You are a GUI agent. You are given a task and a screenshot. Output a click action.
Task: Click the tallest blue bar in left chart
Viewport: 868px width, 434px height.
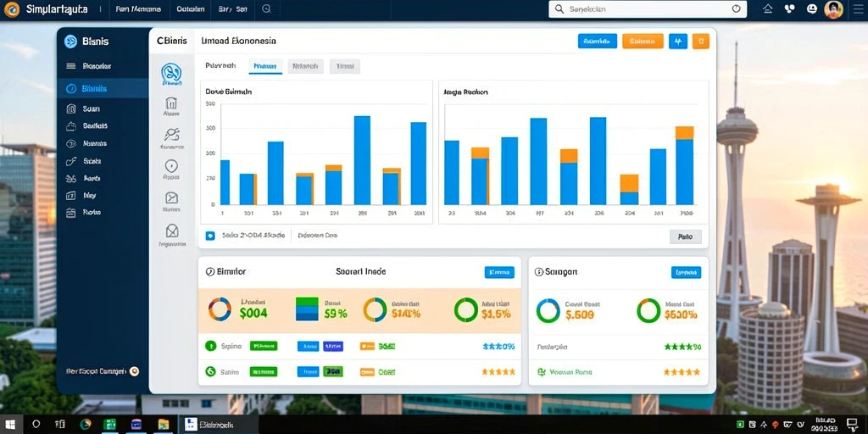click(362, 160)
